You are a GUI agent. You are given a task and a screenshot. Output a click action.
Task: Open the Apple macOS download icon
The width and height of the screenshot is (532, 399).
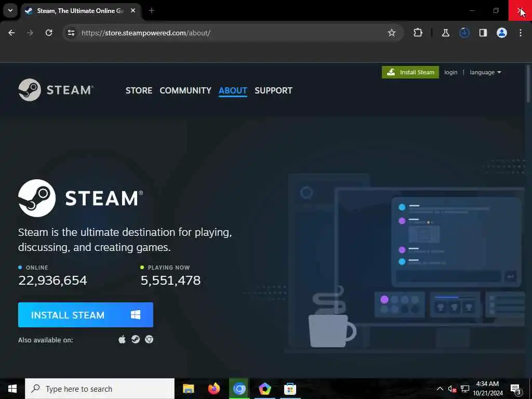pos(122,340)
